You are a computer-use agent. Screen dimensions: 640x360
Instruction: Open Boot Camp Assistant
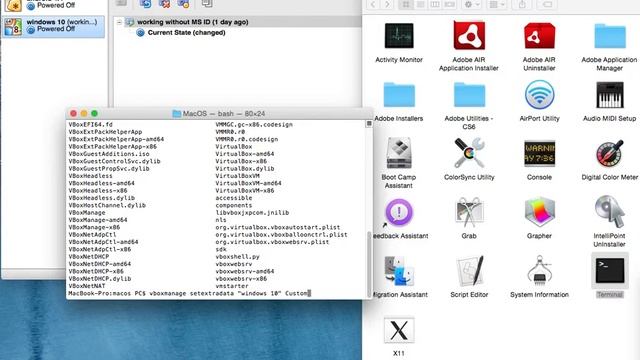click(x=399, y=153)
